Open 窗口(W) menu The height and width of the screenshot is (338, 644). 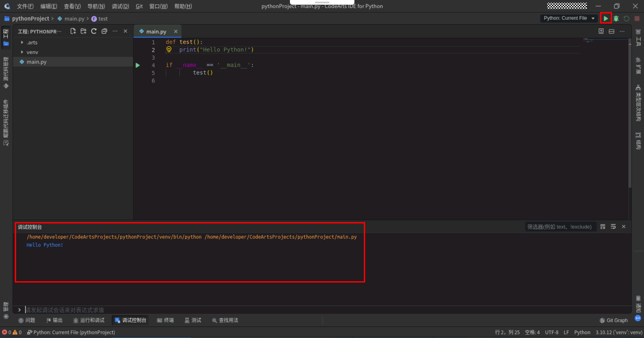[x=158, y=6]
